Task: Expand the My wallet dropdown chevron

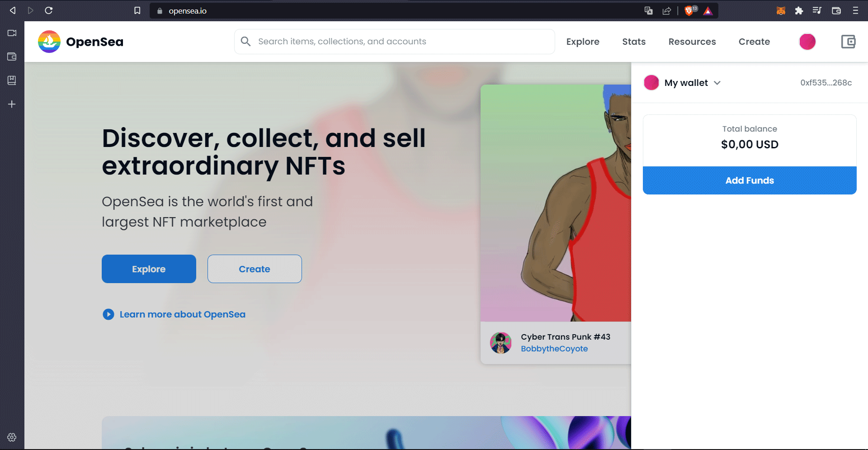Action: (717, 83)
